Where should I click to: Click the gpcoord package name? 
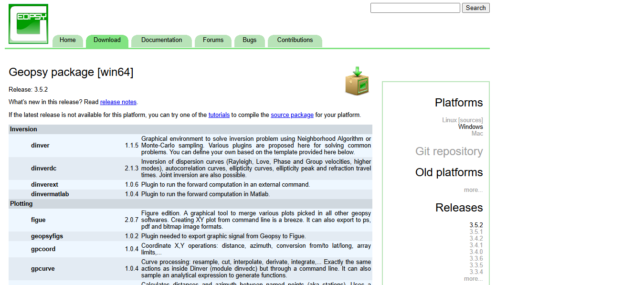click(x=43, y=249)
